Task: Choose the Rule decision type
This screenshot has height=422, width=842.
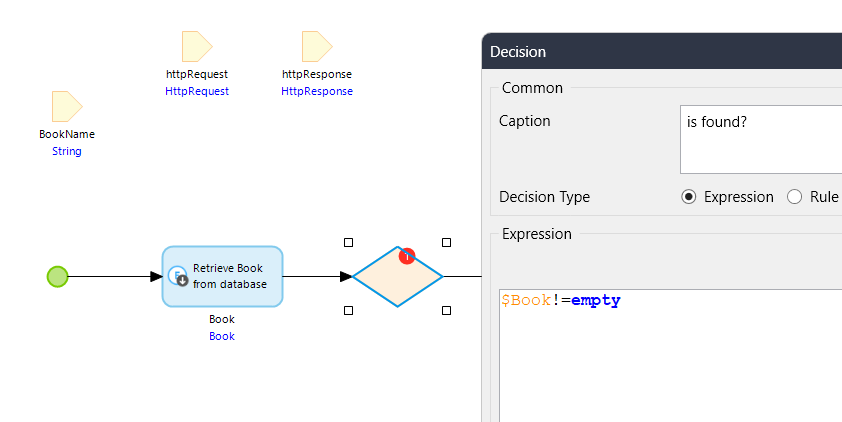Action: click(795, 197)
